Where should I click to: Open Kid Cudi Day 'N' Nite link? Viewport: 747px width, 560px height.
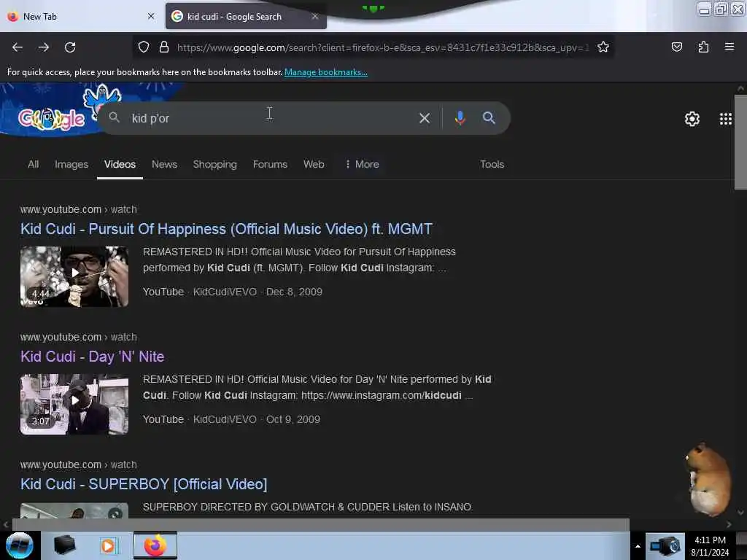(93, 357)
